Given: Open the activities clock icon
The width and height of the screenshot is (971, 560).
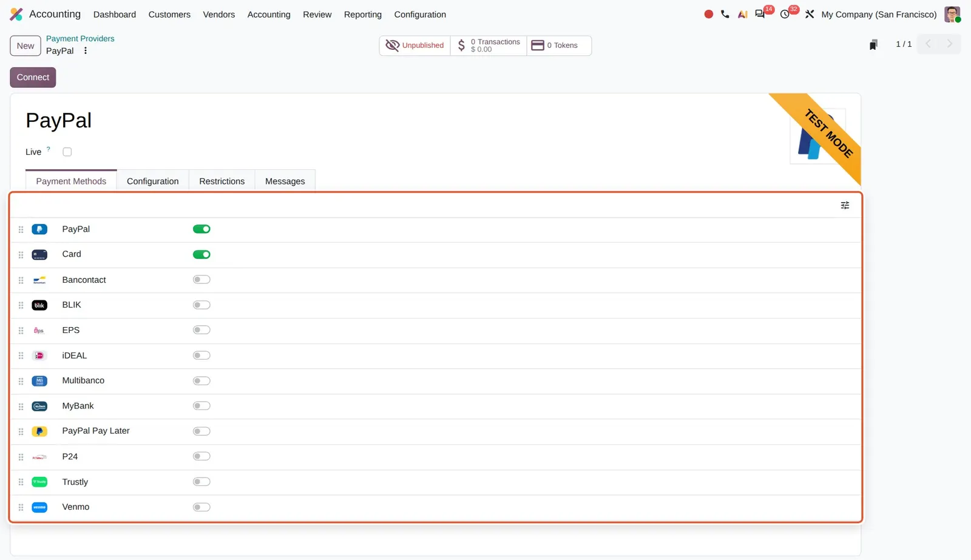Looking at the screenshot, I should click(785, 14).
